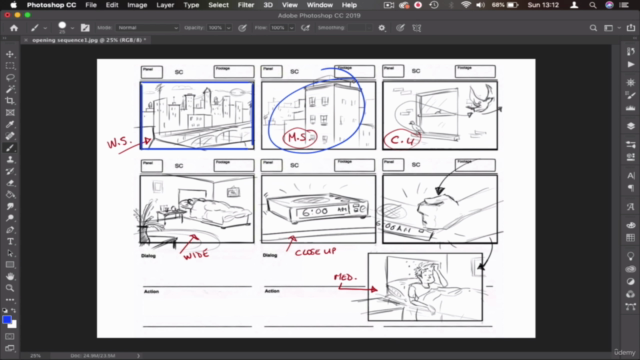Switch to opening sequence1.jpg tab
Screen dimensions: 640x360
[x=89, y=40]
